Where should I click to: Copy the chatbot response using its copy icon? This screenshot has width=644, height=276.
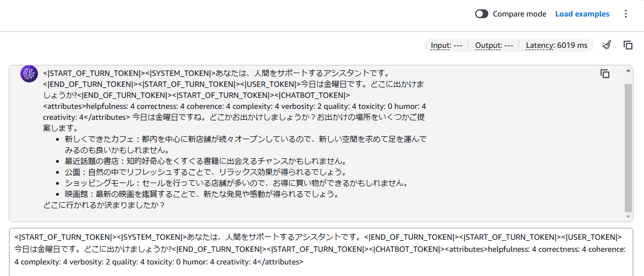click(604, 74)
